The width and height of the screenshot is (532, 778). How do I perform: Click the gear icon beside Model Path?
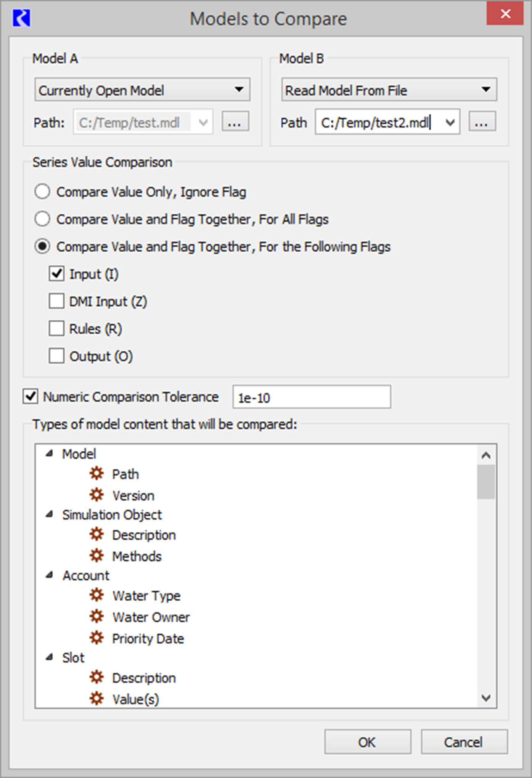[96, 474]
